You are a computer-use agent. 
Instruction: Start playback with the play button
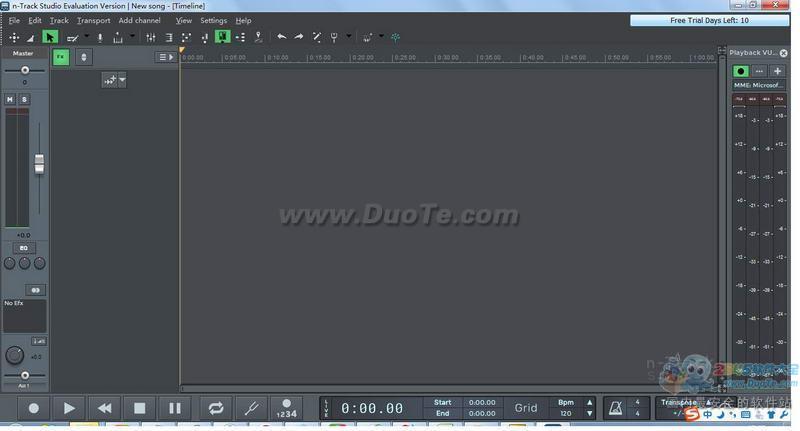click(x=69, y=408)
